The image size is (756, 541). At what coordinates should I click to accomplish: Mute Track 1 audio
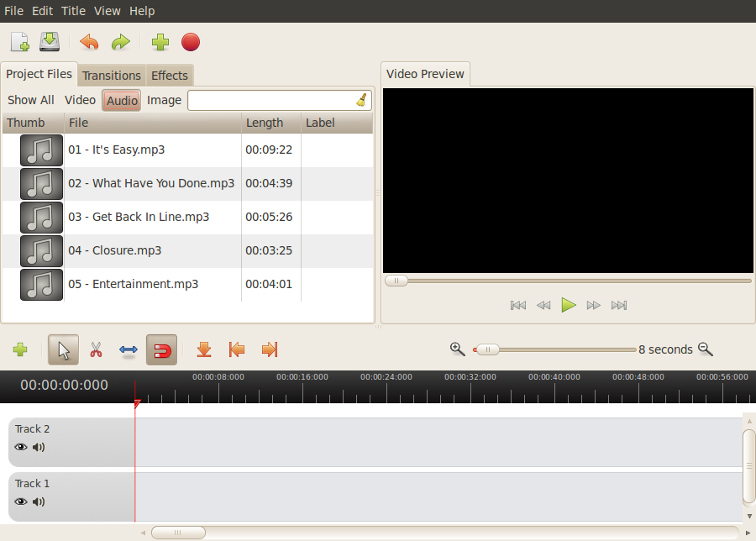point(39,502)
